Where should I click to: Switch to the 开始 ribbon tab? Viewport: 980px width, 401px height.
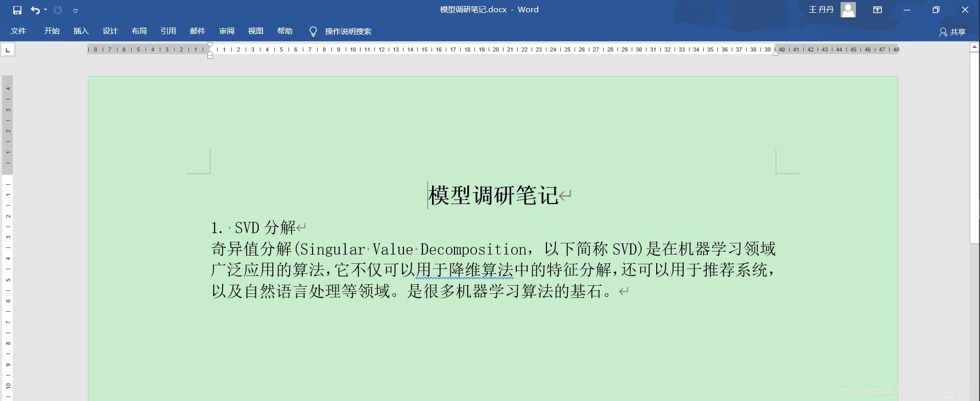[52, 31]
